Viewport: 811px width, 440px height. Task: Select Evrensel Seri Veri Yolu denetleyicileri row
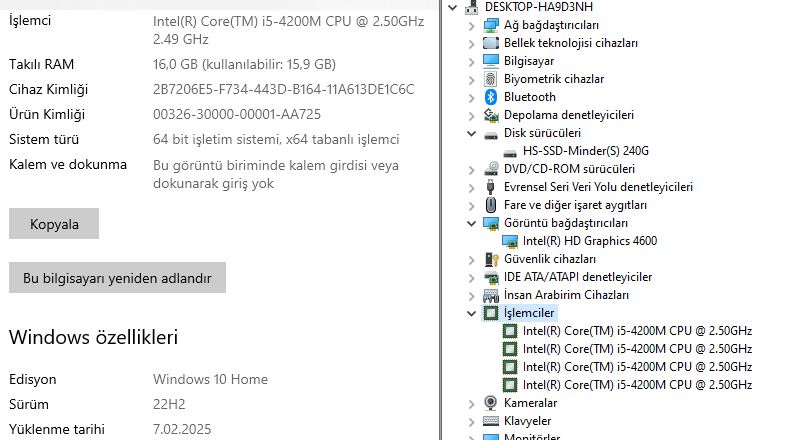coord(598,187)
